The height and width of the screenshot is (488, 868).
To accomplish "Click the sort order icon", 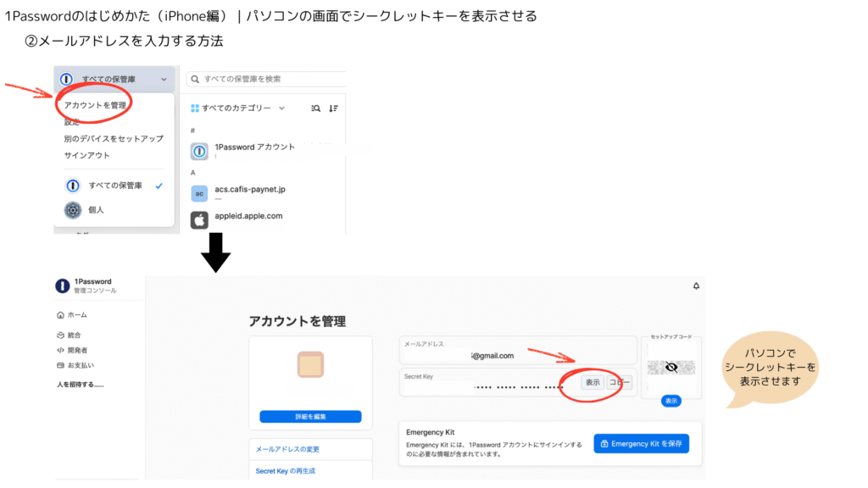I will [x=333, y=108].
